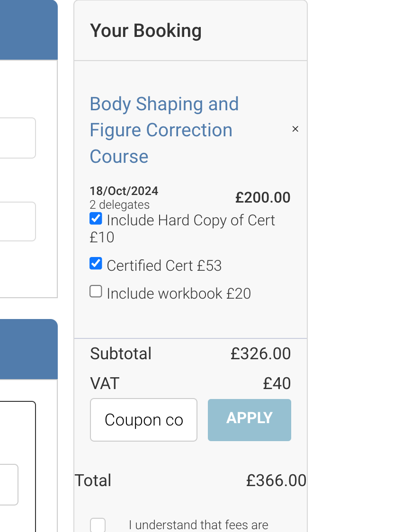
Task: Click the £200.00 course price
Action: [263, 197]
